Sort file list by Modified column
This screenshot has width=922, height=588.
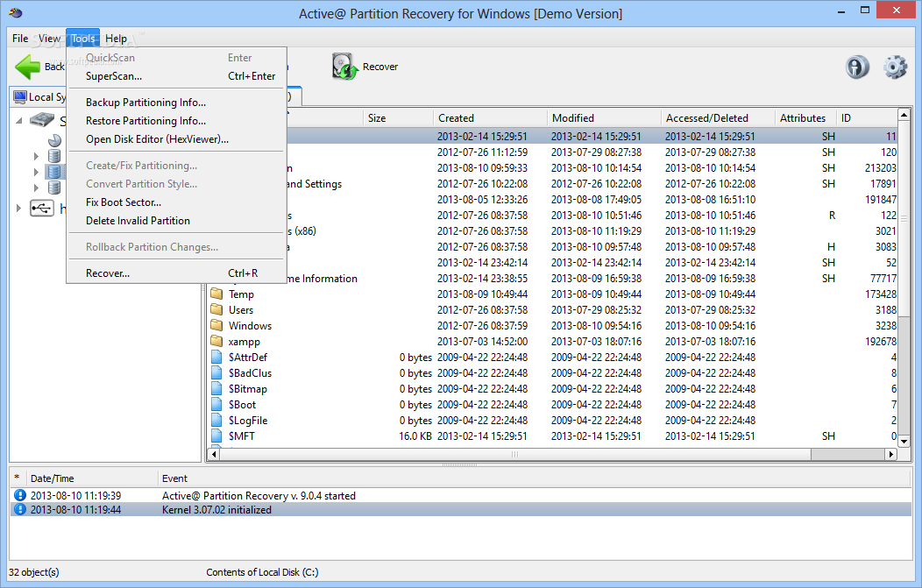tap(605, 118)
